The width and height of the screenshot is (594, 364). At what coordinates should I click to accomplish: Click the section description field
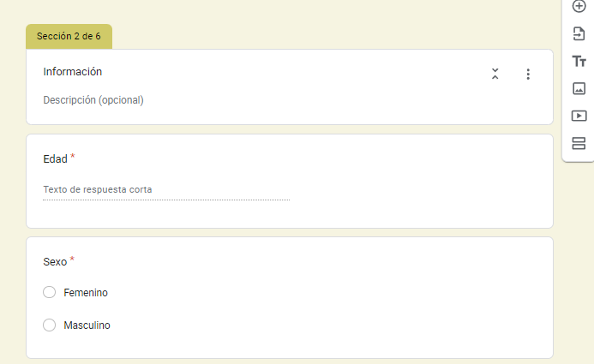(93, 100)
